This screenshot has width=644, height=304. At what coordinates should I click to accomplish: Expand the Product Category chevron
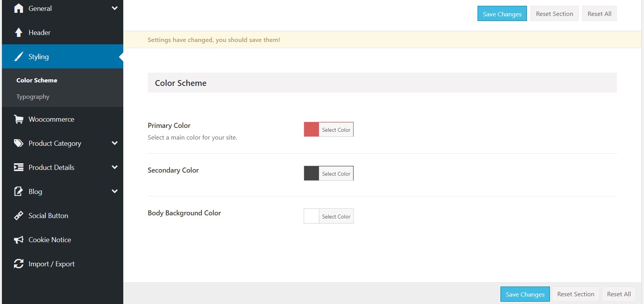[115, 143]
